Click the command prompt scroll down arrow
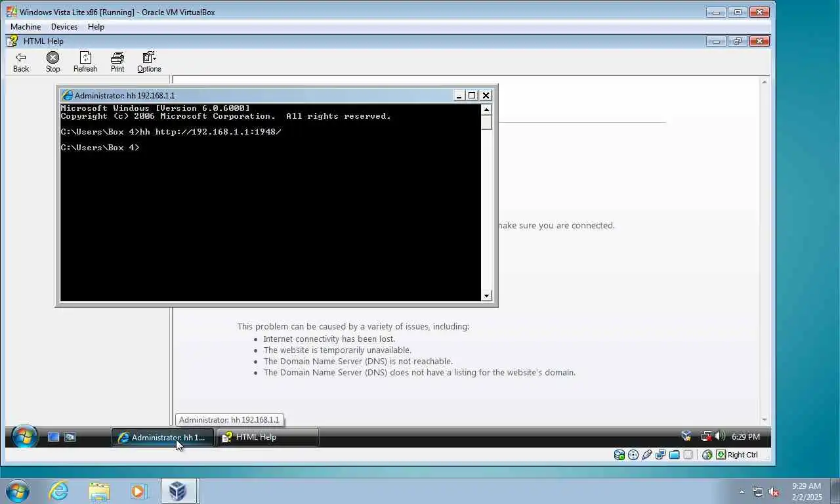The image size is (840, 504). [x=486, y=296]
